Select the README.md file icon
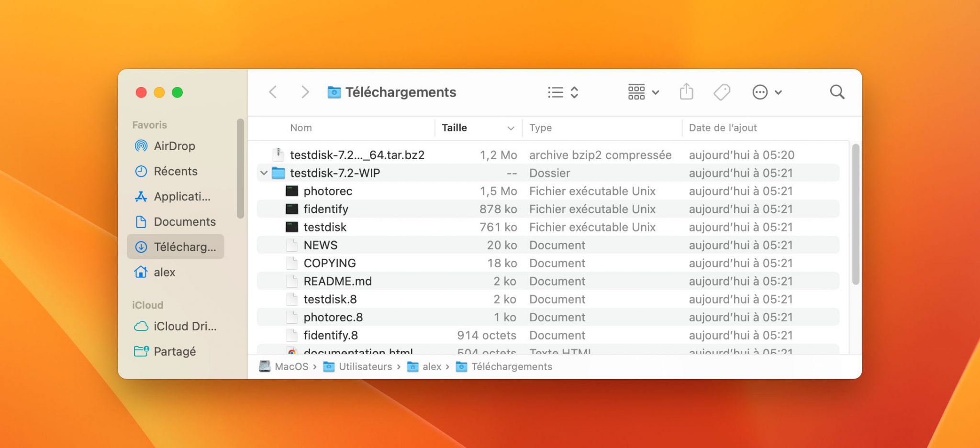The width and height of the screenshot is (980, 448). [291, 281]
